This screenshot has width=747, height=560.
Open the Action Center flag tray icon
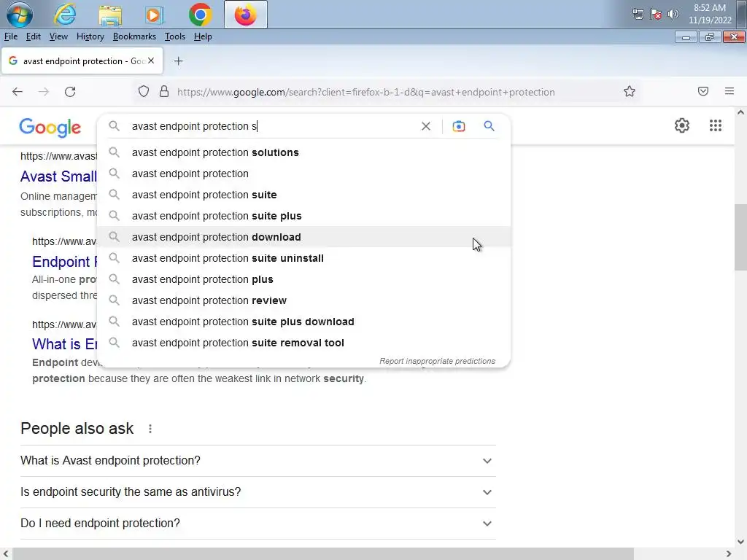pos(656,14)
